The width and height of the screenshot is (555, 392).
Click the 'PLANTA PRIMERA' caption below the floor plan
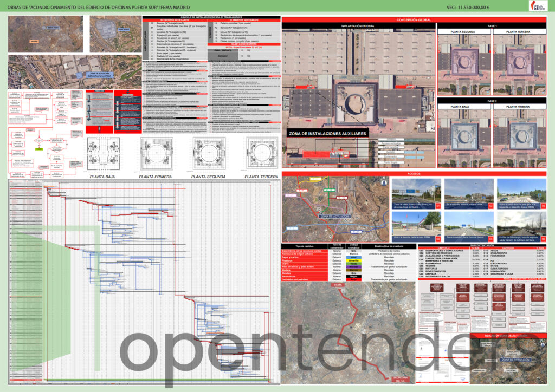[x=155, y=177]
